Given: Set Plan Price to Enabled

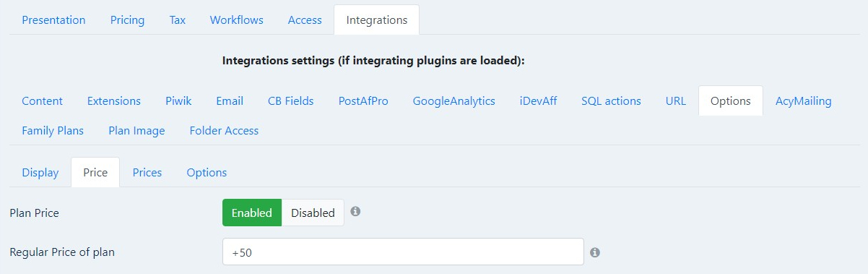Looking at the screenshot, I should click(251, 213).
